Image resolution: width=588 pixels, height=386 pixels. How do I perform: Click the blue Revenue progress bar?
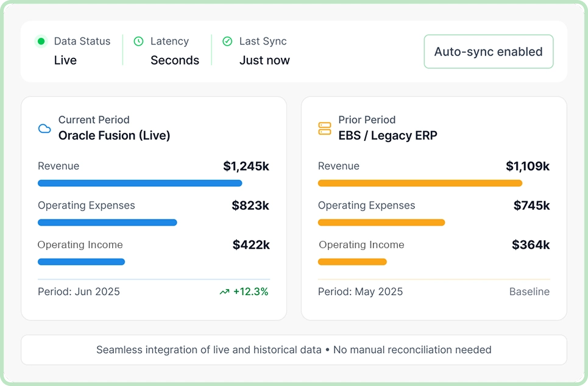[140, 183]
